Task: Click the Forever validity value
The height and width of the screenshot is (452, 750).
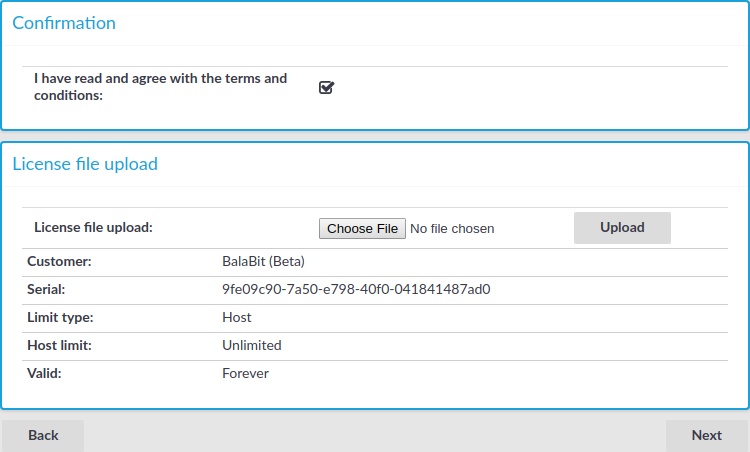Action: [x=245, y=374]
